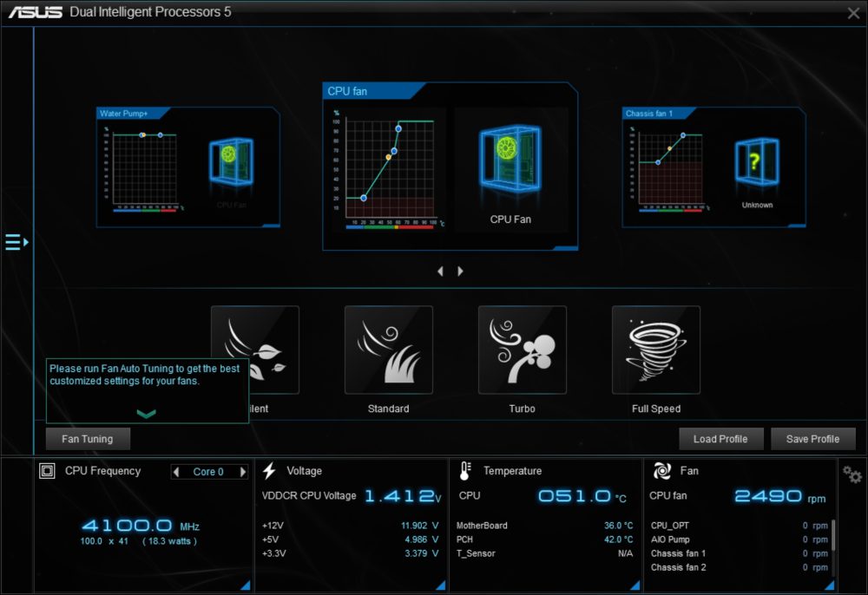Switch to previous CPU core
Viewport: 868px width, 595px height.
point(176,472)
